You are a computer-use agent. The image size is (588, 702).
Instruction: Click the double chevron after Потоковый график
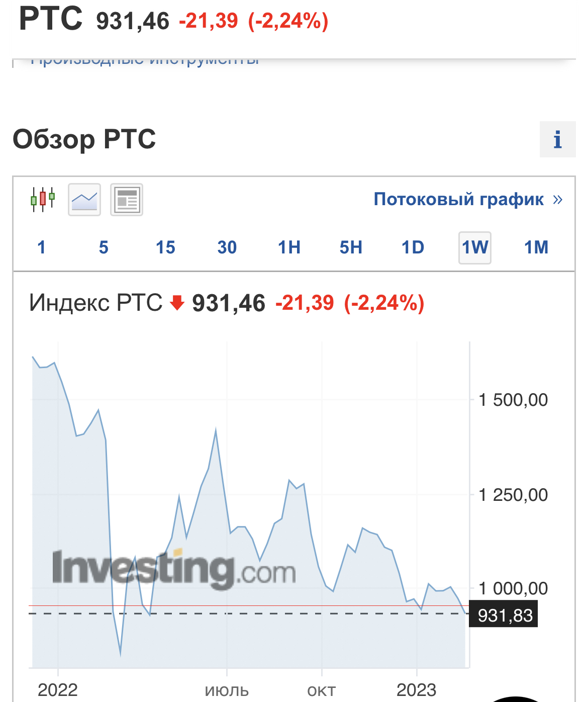[557, 199]
